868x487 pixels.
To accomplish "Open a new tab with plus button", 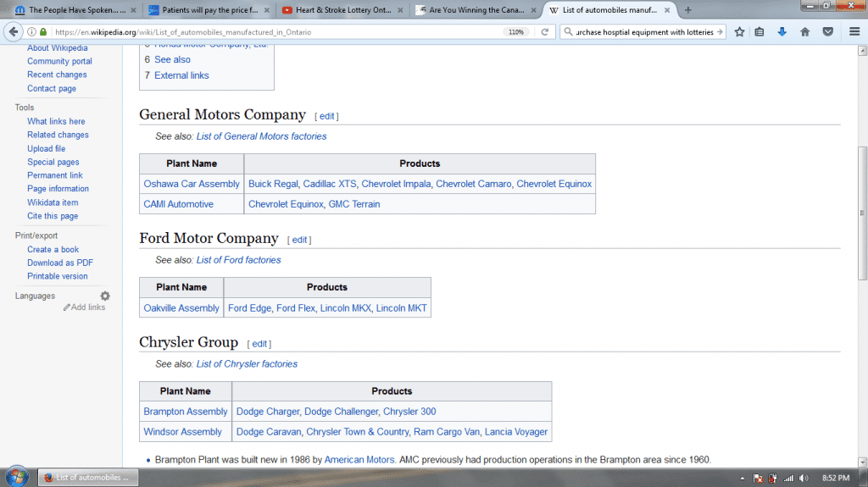I will (687, 10).
